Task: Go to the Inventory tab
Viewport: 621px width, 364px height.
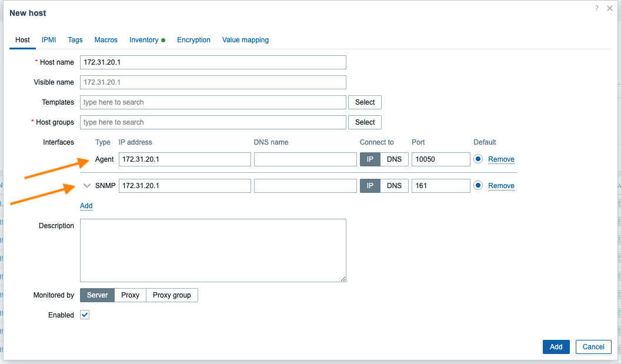Action: (144, 40)
